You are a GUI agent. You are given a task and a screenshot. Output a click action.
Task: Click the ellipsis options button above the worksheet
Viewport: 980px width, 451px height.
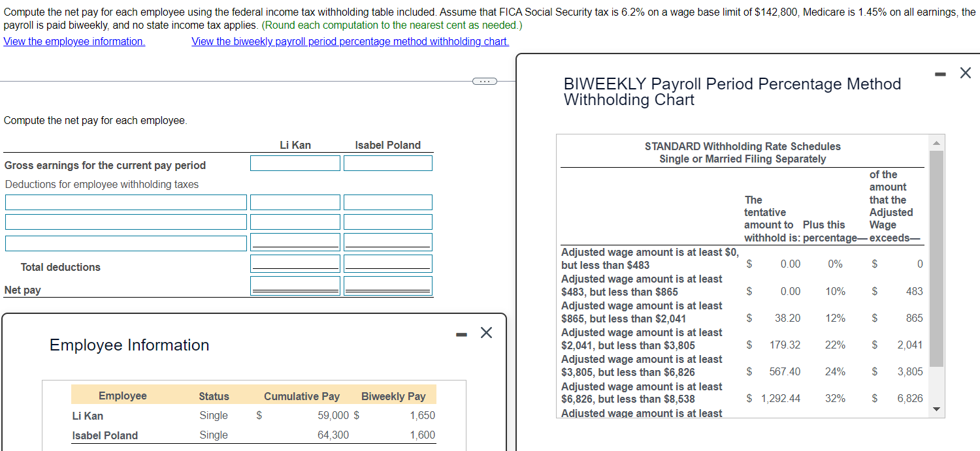tap(485, 81)
